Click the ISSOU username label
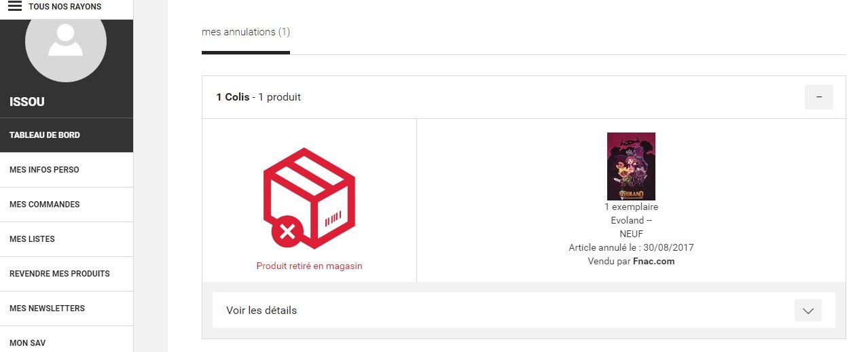 (27, 102)
